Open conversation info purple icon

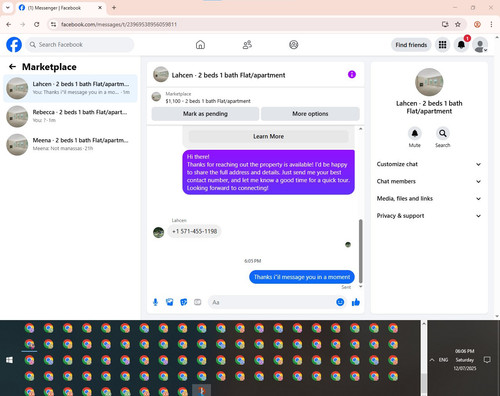[x=352, y=74]
